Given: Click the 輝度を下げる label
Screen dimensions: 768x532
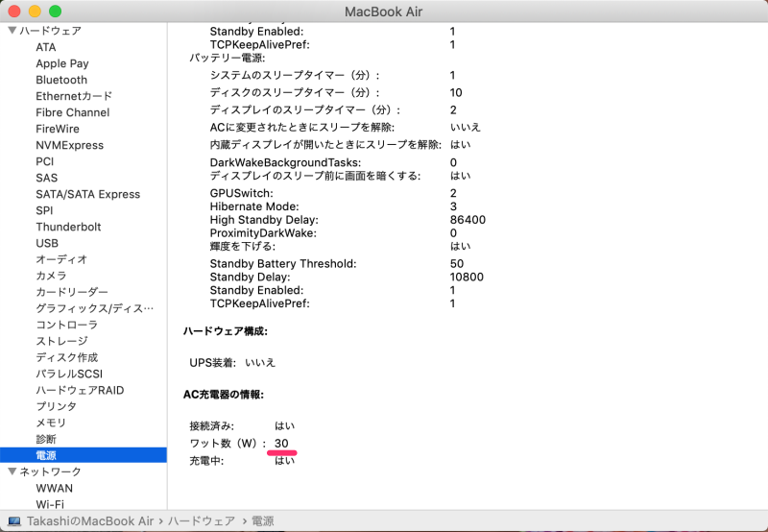Looking at the screenshot, I should point(243,247).
